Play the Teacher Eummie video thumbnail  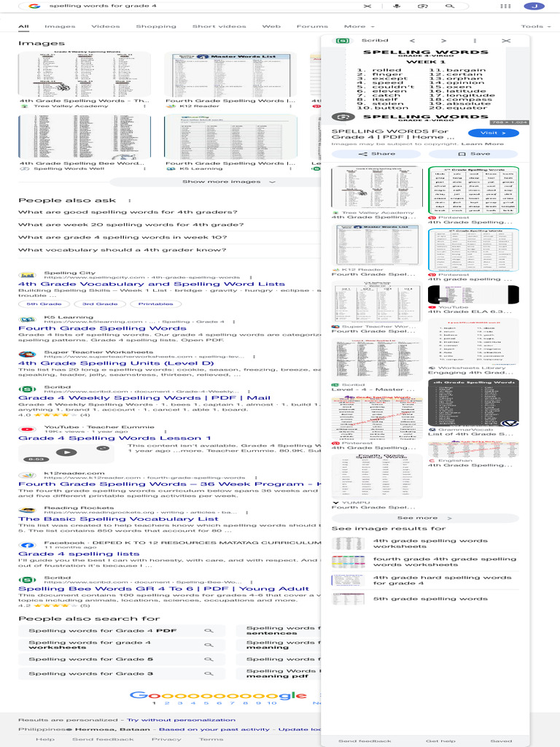point(66,452)
